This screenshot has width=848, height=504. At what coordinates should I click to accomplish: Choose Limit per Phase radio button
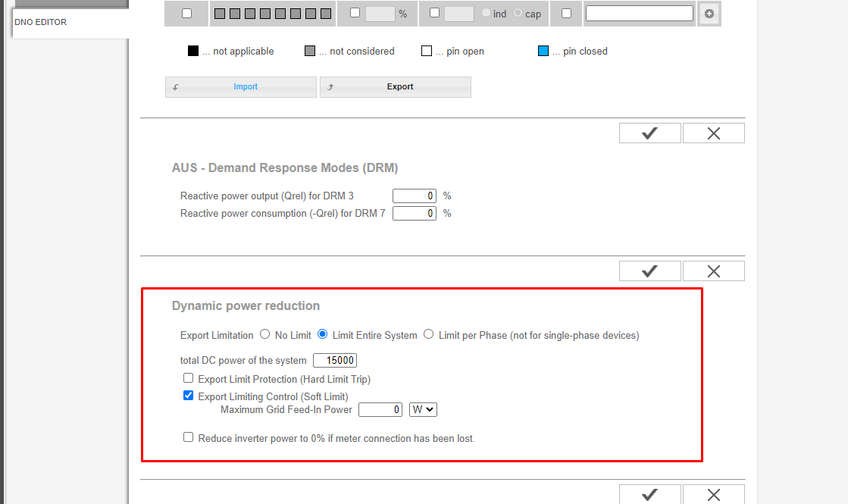pos(429,334)
